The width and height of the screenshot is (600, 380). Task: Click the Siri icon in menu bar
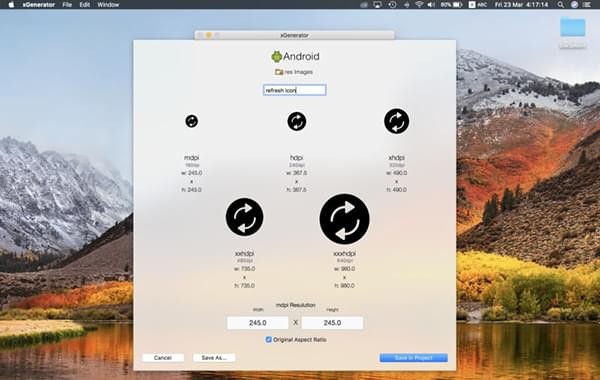pyautogui.click(x=574, y=5)
